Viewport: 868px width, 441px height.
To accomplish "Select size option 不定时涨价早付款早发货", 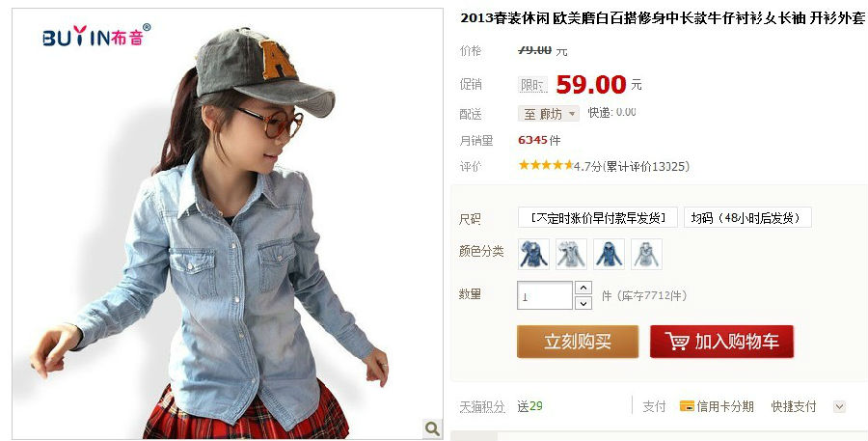I will [598, 218].
